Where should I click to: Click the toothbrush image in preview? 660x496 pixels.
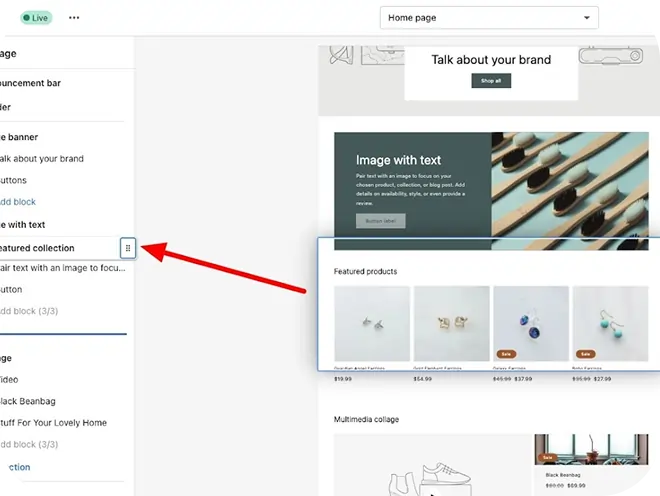click(x=575, y=191)
